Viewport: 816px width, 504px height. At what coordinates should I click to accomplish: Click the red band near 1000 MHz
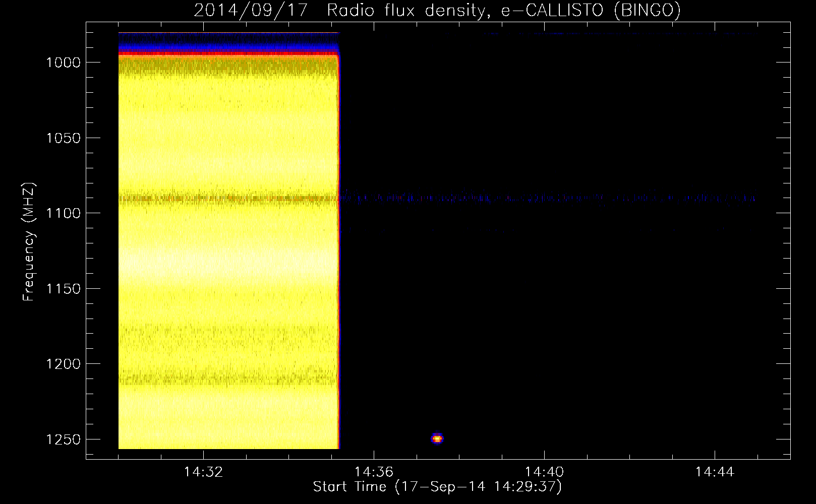[228, 53]
